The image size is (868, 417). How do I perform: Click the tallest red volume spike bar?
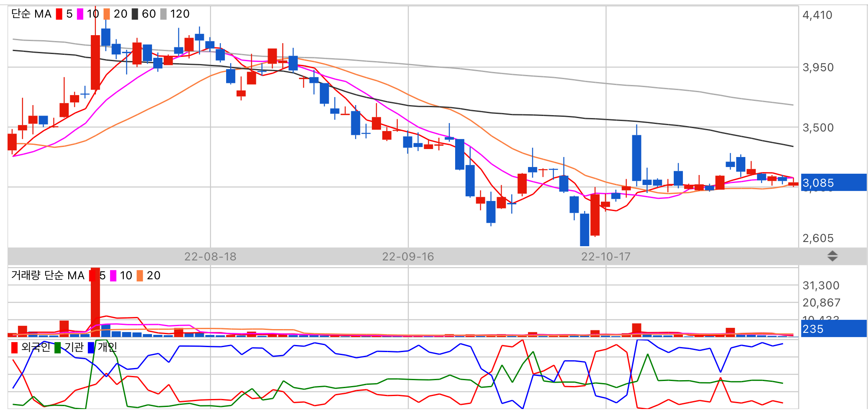click(95, 302)
